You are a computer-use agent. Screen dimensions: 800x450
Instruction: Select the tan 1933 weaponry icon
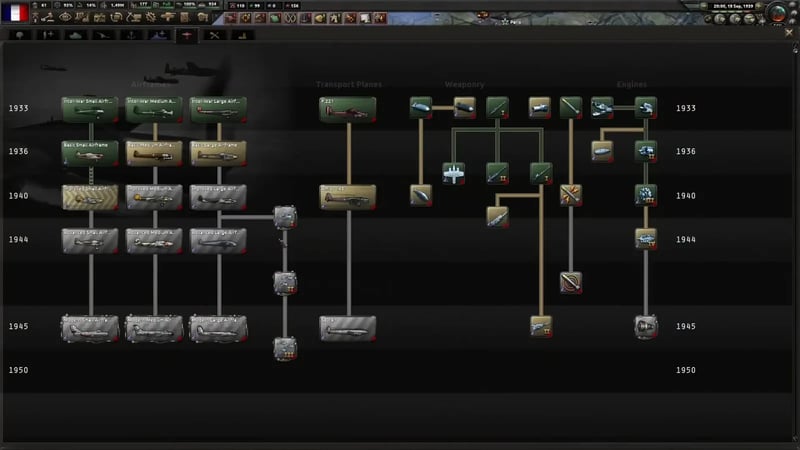tap(540, 108)
